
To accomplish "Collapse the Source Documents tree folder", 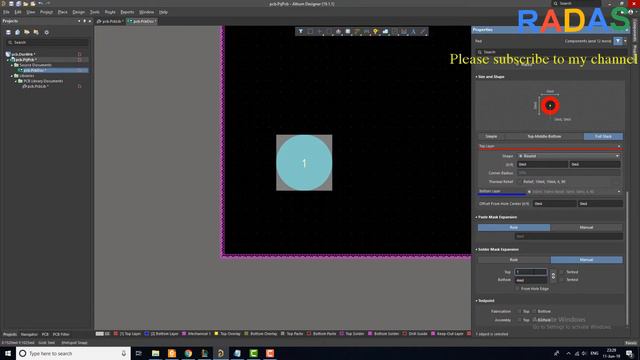I will point(12,65).
